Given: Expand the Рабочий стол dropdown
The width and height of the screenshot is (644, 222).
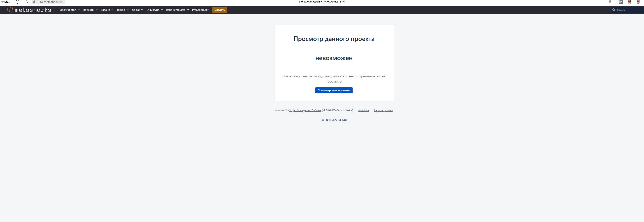Looking at the screenshot, I should [69, 10].
